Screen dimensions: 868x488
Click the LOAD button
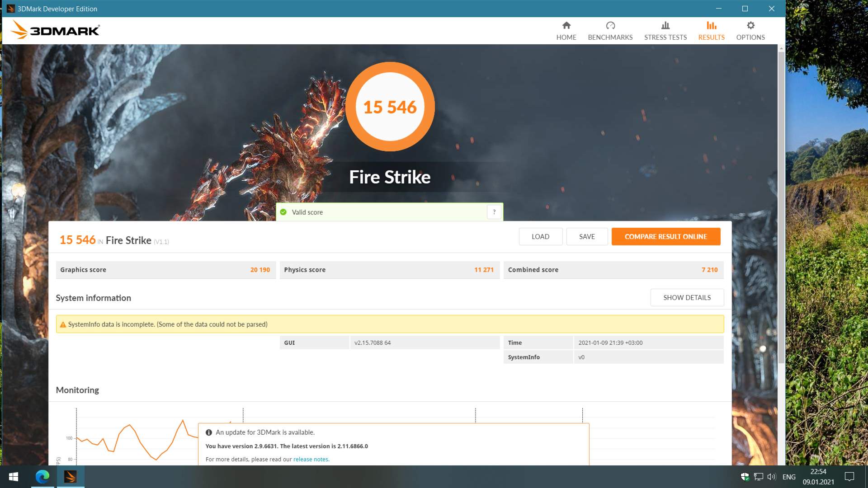pyautogui.click(x=540, y=236)
